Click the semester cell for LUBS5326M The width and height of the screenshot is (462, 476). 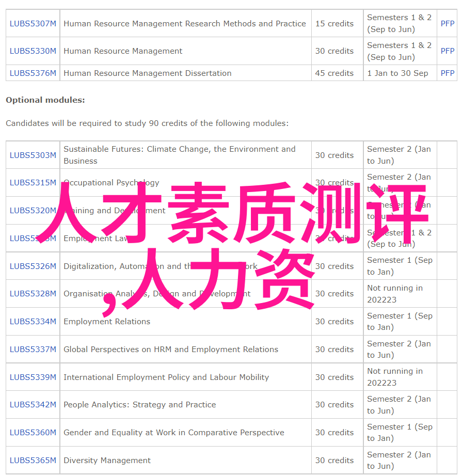(x=400, y=266)
